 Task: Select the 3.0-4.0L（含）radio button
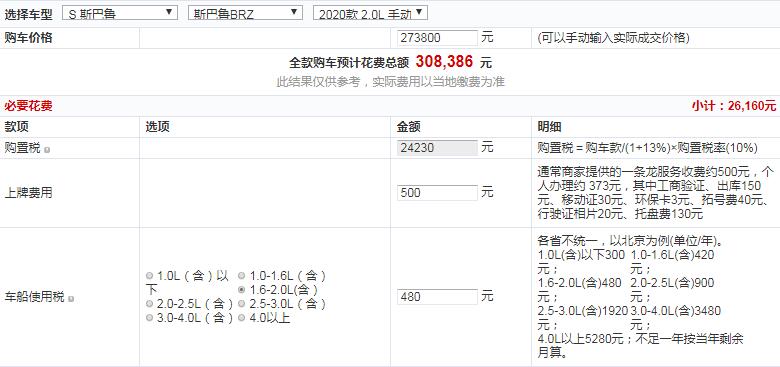tap(150, 317)
